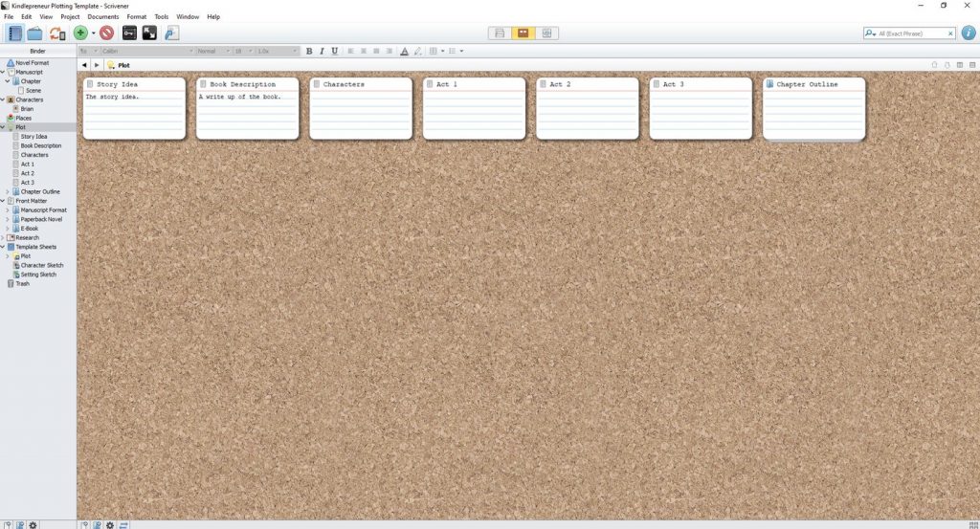Choose text color A icon
This screenshot has width=980, height=529.
405,52
